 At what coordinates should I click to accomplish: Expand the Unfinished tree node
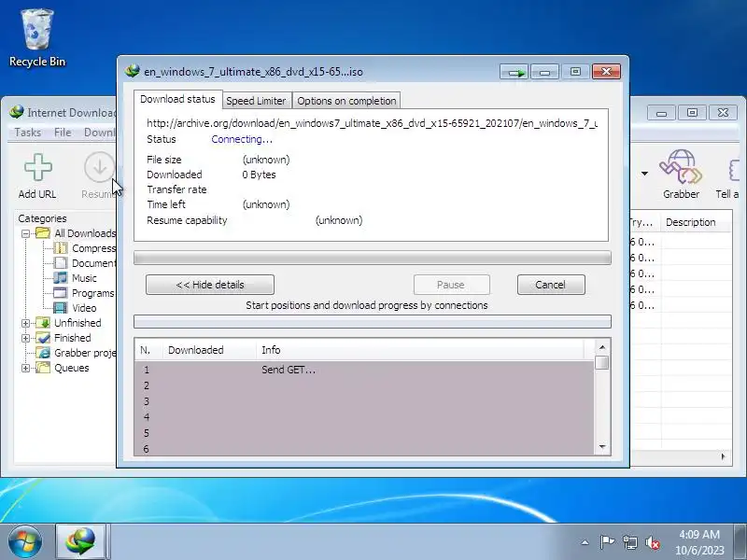(26, 323)
